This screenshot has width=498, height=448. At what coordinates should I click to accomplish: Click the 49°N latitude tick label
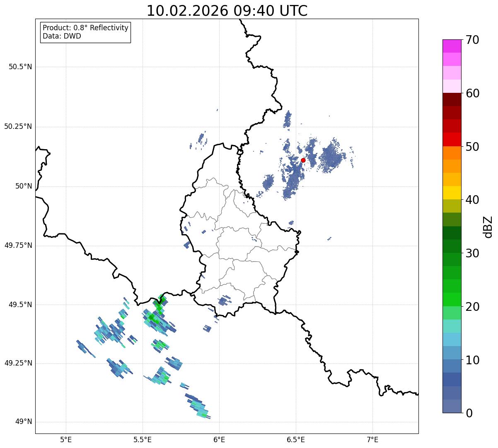(23, 422)
